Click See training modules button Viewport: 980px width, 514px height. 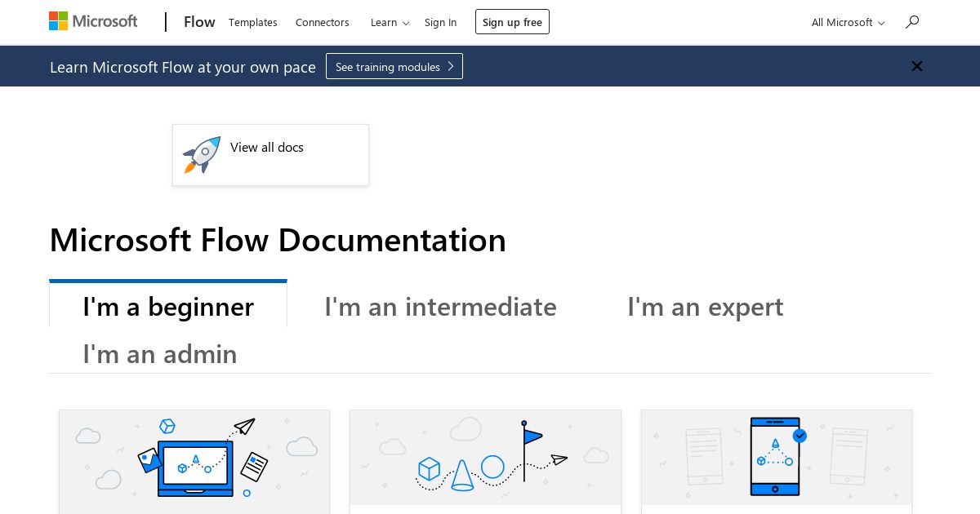point(394,66)
